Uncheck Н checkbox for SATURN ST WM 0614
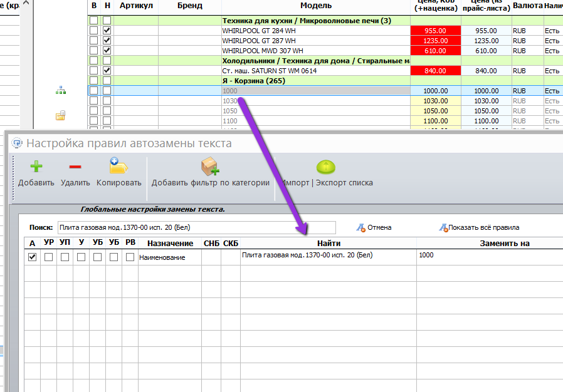 coord(107,71)
